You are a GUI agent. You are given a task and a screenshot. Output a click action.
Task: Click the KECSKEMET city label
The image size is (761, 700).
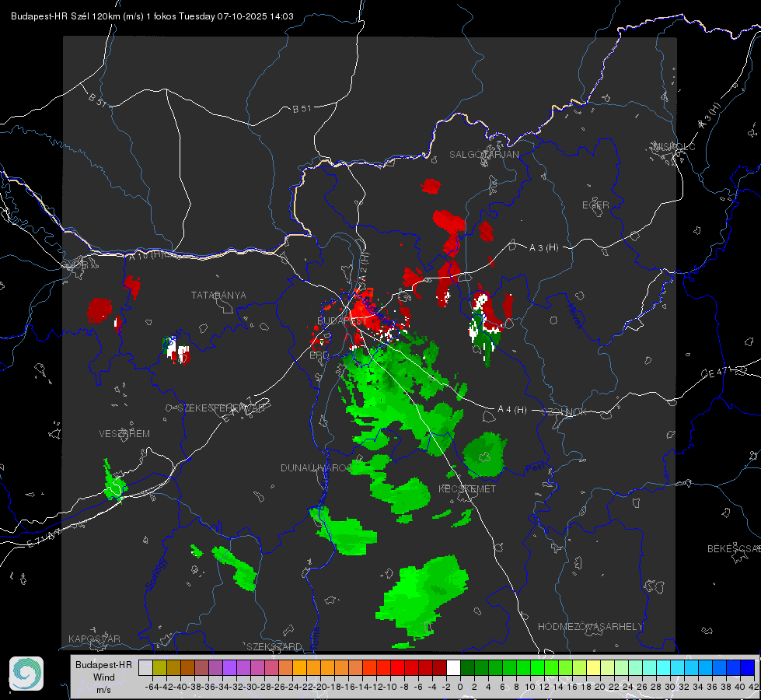click(x=467, y=489)
